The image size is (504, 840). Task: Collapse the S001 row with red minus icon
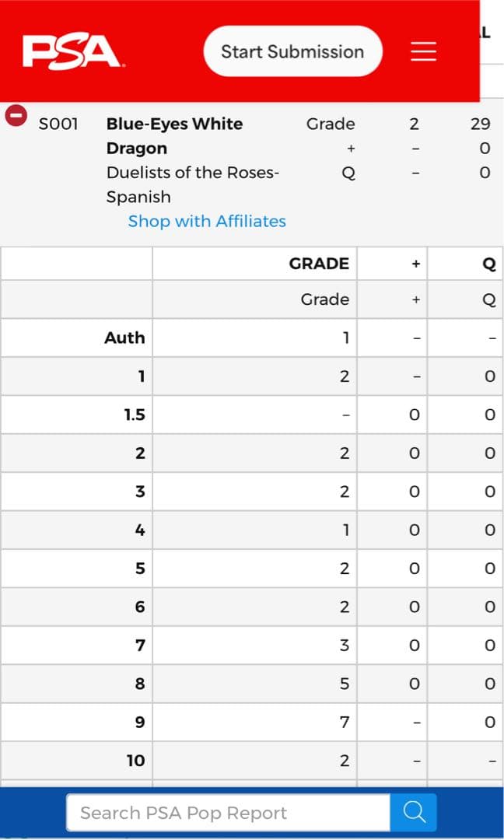[16, 115]
